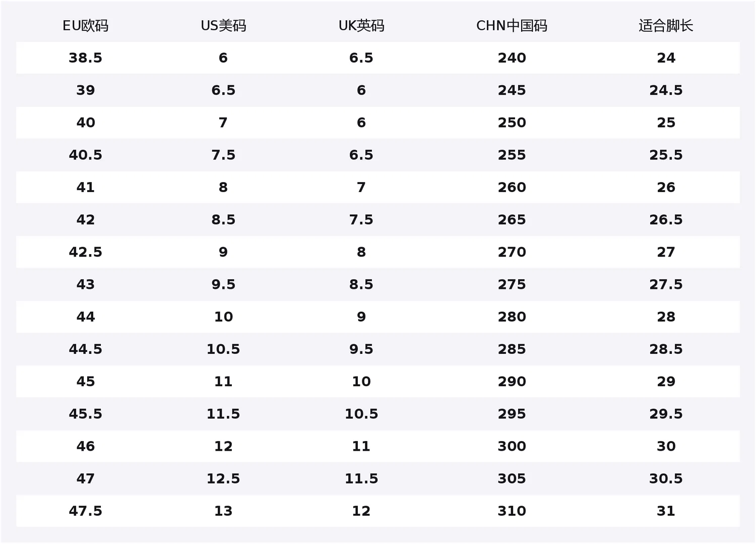Click the US美码 column header
The image size is (756, 544).
(223, 26)
